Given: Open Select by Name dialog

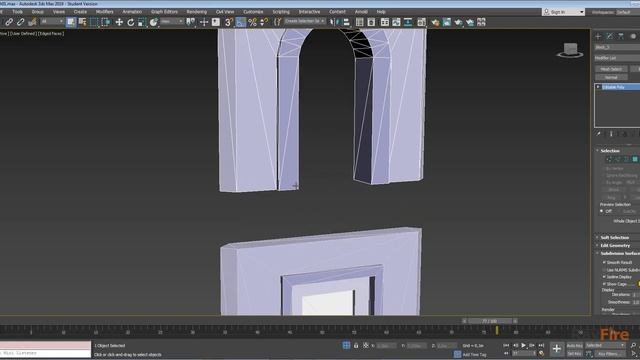Looking at the screenshot, I should click(82, 22).
